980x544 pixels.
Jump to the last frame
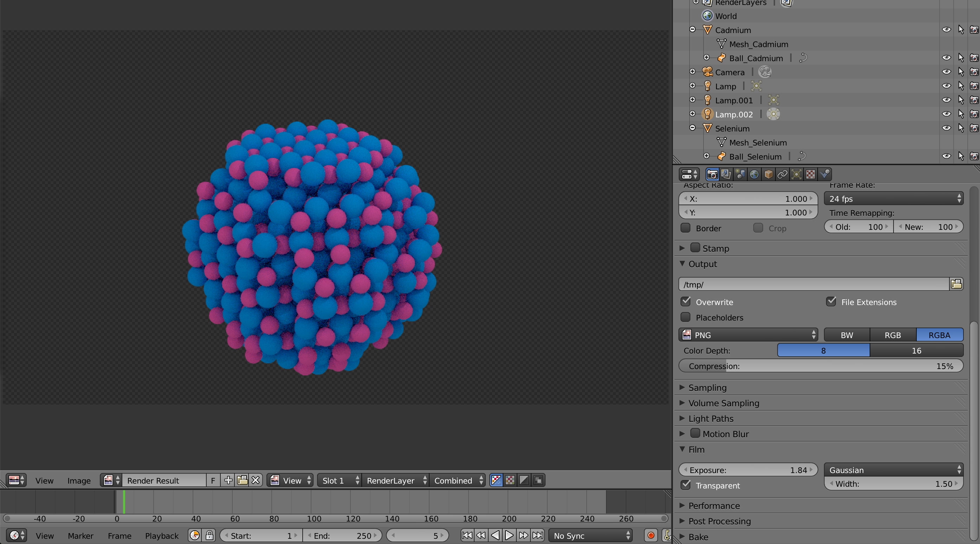tap(537, 535)
